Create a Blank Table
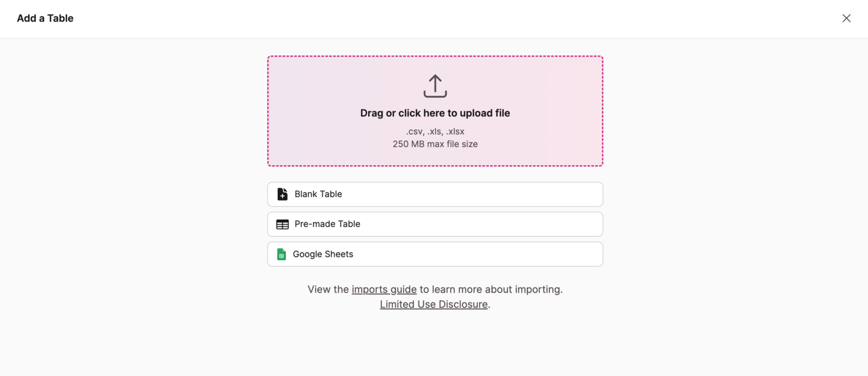The image size is (868, 376). tap(435, 194)
